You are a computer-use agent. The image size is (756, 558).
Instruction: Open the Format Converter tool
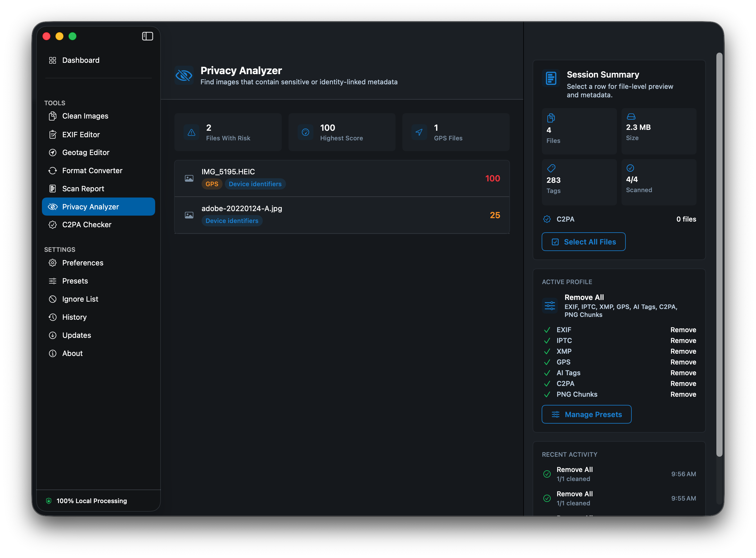pyautogui.click(x=98, y=171)
